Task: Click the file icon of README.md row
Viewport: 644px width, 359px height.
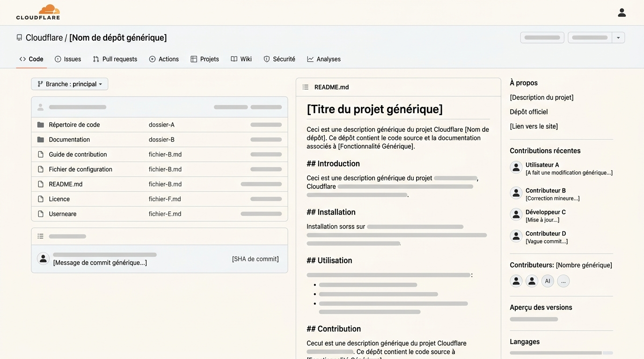Action: (41, 184)
